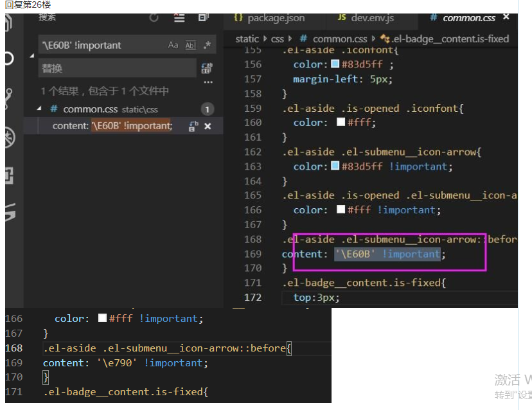Clear search results in the search panel header

[x=179, y=18]
